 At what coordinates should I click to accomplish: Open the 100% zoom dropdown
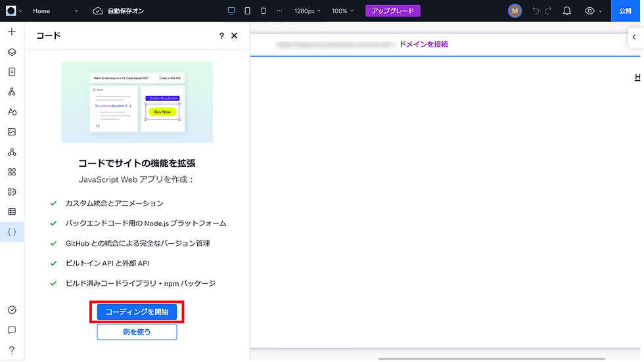[x=342, y=11]
